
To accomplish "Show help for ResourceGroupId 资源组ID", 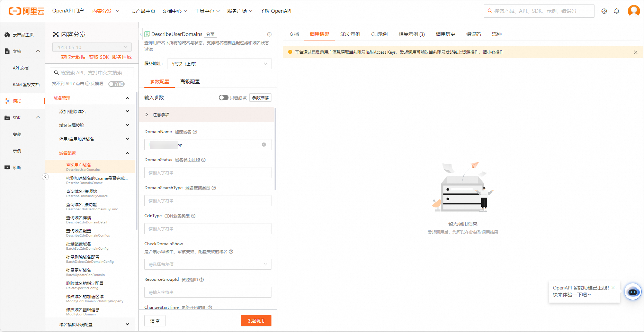I will tap(202, 279).
